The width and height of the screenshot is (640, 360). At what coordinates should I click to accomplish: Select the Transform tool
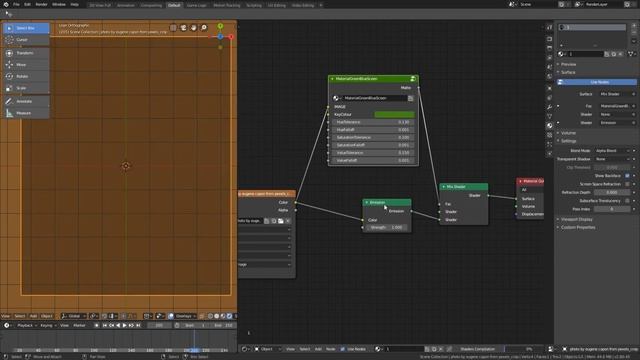click(x=27, y=53)
